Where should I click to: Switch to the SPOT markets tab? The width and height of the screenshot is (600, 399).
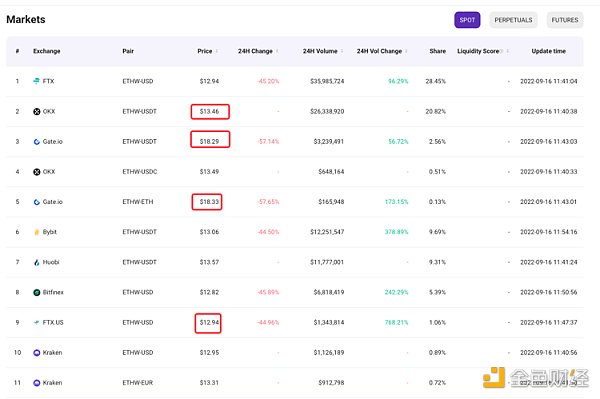pos(467,20)
